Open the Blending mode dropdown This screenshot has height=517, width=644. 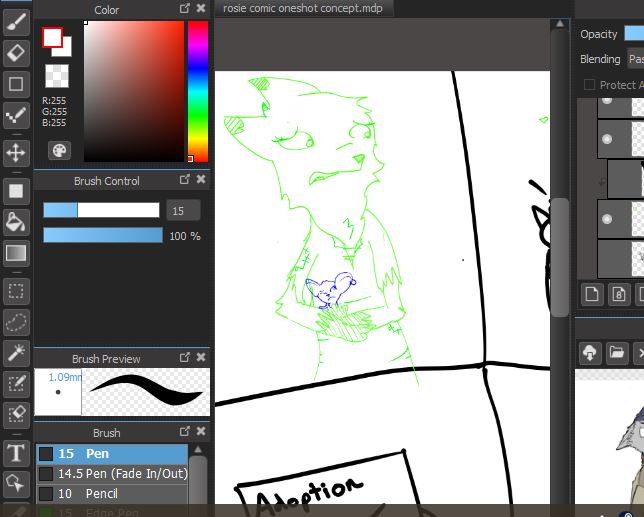click(x=634, y=59)
